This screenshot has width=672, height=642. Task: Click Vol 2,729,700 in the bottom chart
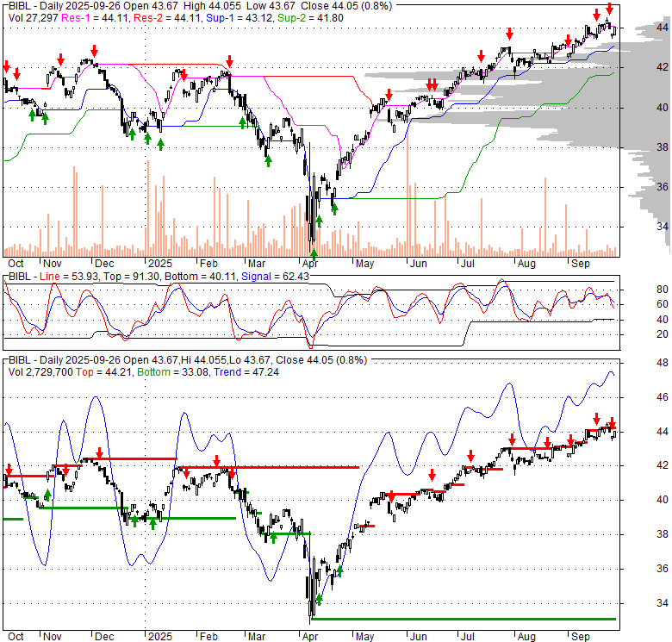40,372
